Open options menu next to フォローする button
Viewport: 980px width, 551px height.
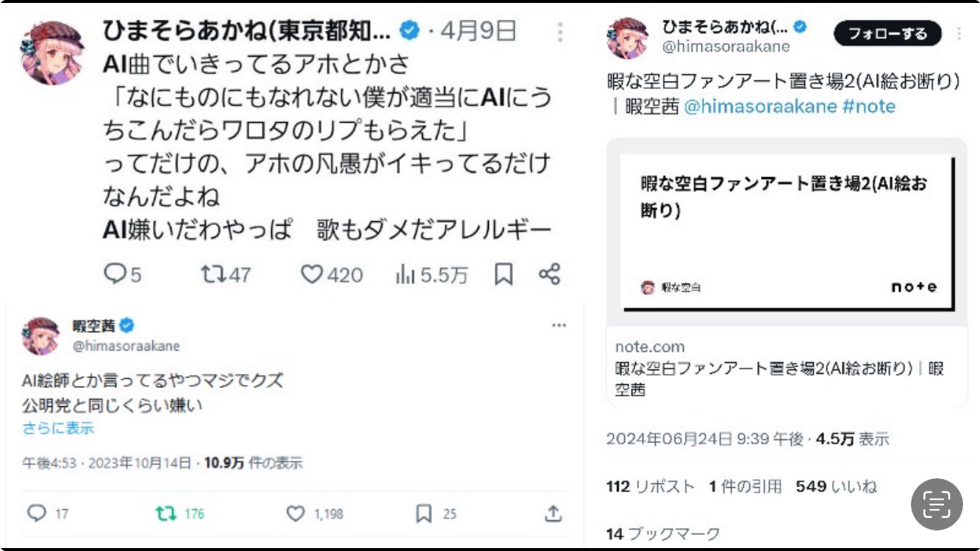[x=959, y=34]
